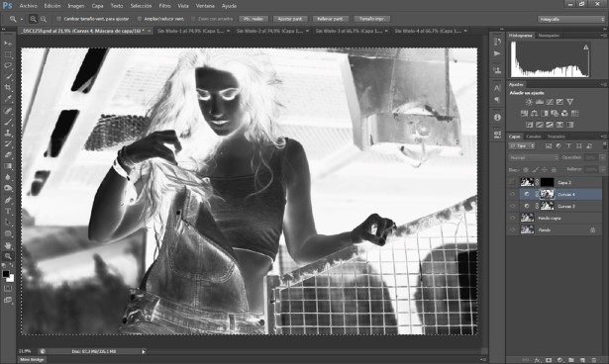This screenshot has height=364, width=609.
Task: Toggle 'Zoom con arrastre' checkbox
Action: [x=193, y=19]
